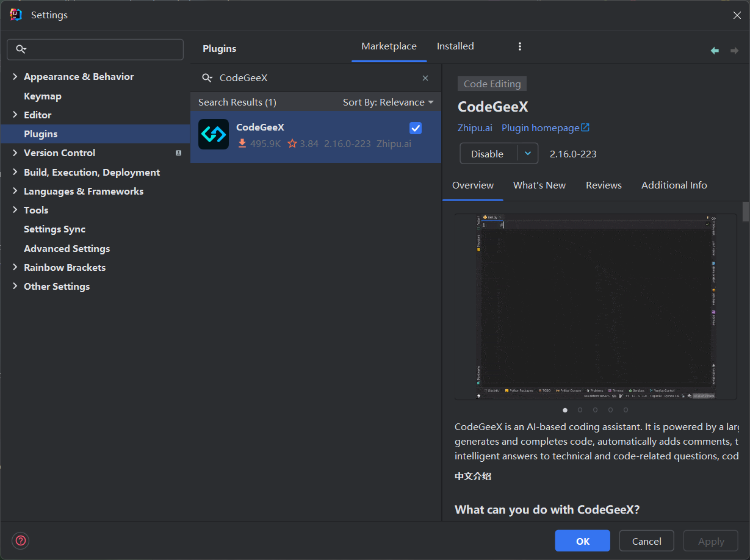Screen dimensions: 750x560
Task: Select Settings Sync in settings tree
Action: pos(54,229)
